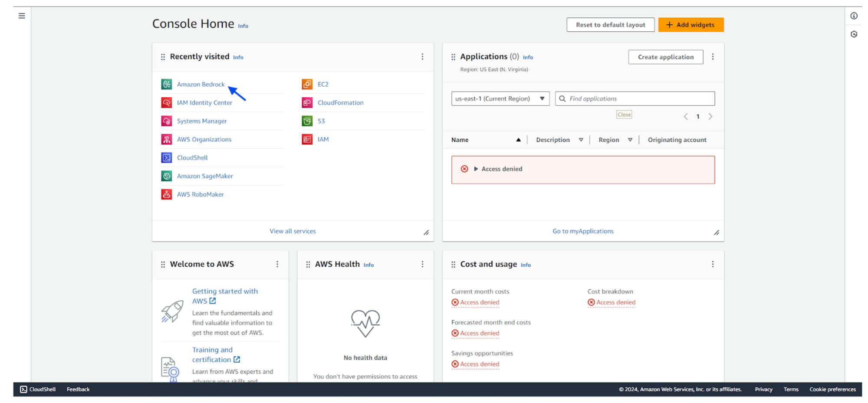Open the CloudShell icon in footer
The width and height of the screenshot is (868, 403).
pyautogui.click(x=24, y=389)
